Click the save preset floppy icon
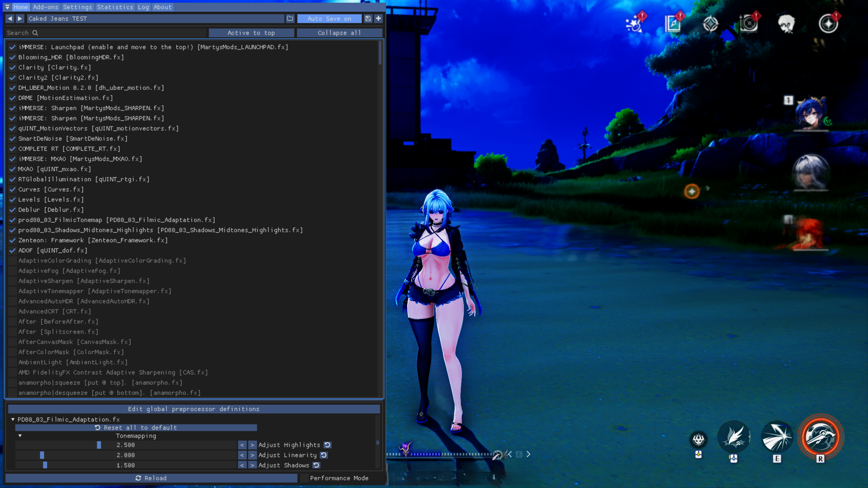Image resolution: width=868 pixels, height=488 pixels. (368, 19)
